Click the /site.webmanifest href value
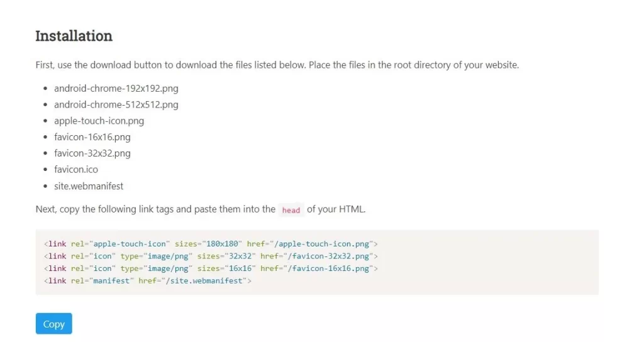 tap(204, 281)
